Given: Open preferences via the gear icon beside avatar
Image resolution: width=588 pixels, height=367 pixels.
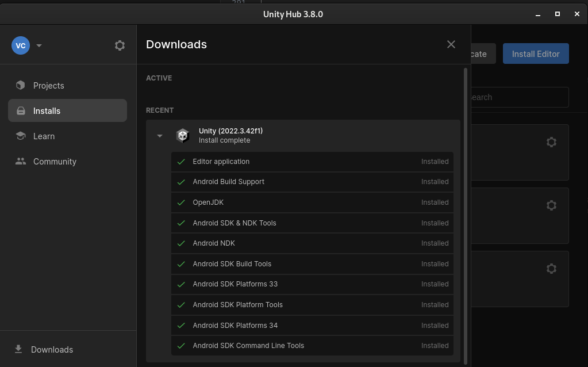Looking at the screenshot, I should click(120, 45).
